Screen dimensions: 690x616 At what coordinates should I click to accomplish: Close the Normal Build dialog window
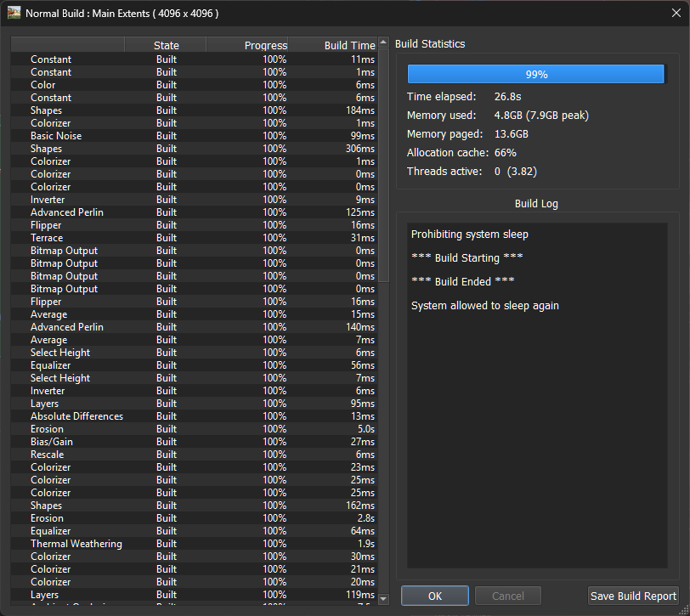click(x=676, y=14)
